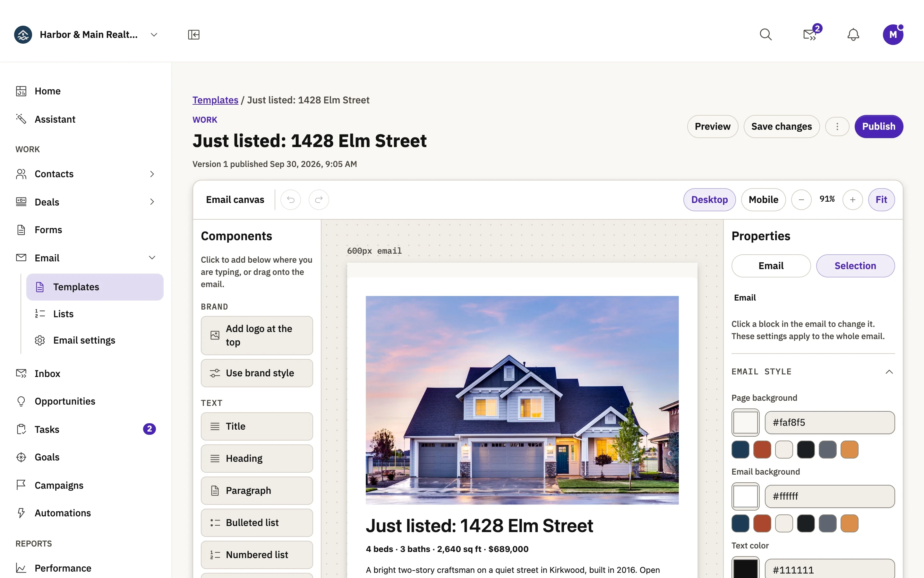Pick rust red swatch under Email background
This screenshot has height=578, width=924.
(x=762, y=523)
